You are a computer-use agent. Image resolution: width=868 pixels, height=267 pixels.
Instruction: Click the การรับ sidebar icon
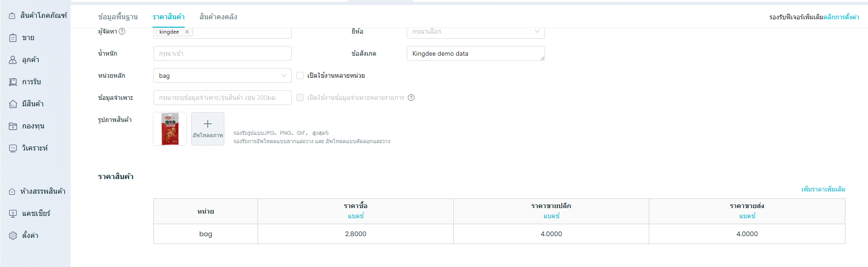13,82
